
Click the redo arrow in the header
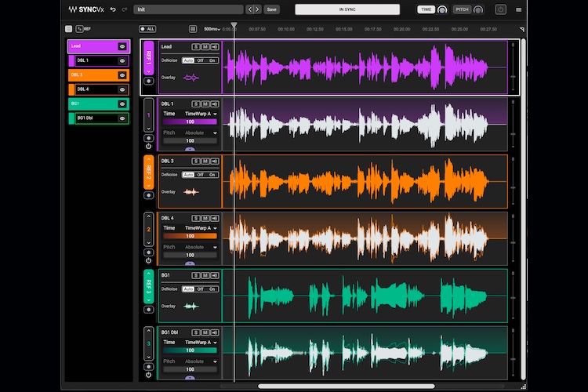coord(125,9)
